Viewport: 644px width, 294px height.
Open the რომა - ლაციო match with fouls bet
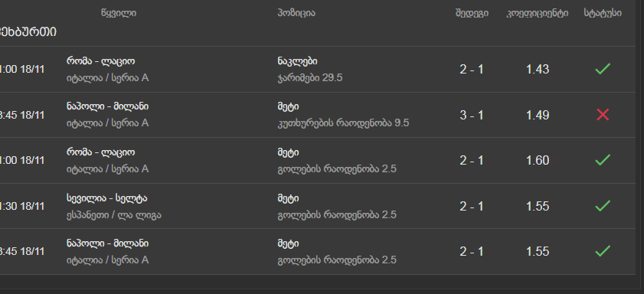[x=100, y=61]
